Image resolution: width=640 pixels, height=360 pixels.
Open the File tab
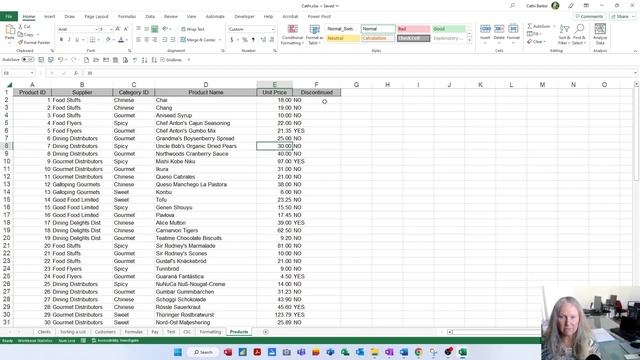[9, 16]
